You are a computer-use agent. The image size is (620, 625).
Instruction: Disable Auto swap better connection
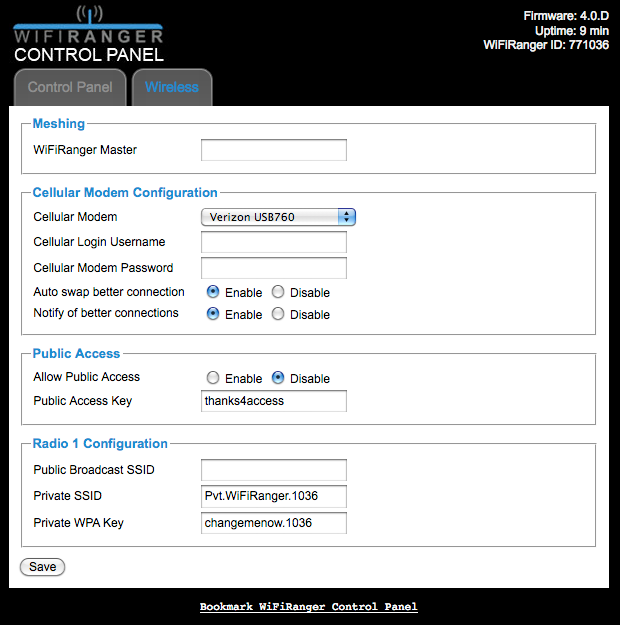(278, 292)
